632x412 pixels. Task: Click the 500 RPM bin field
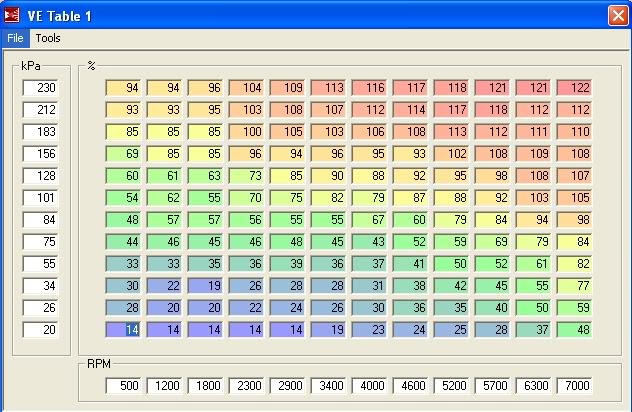coord(123,386)
